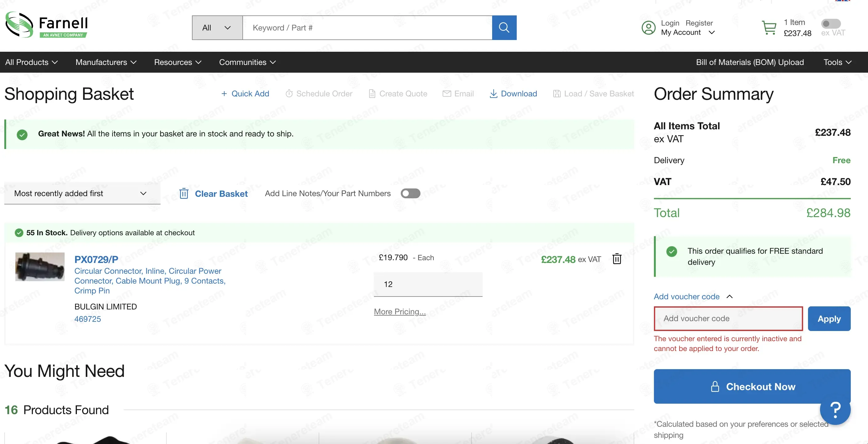Image resolution: width=868 pixels, height=444 pixels.
Task: Expand the Resources menu
Action: [177, 63]
